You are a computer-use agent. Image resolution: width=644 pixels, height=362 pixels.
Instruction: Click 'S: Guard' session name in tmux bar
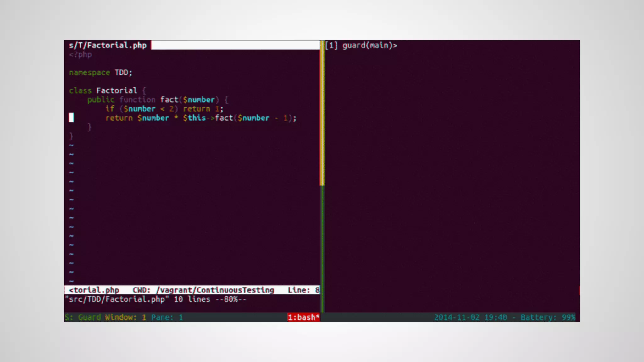click(x=83, y=317)
